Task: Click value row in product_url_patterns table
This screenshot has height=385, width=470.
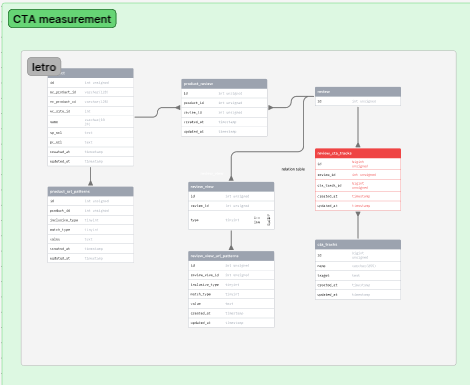Action: click(x=90, y=239)
